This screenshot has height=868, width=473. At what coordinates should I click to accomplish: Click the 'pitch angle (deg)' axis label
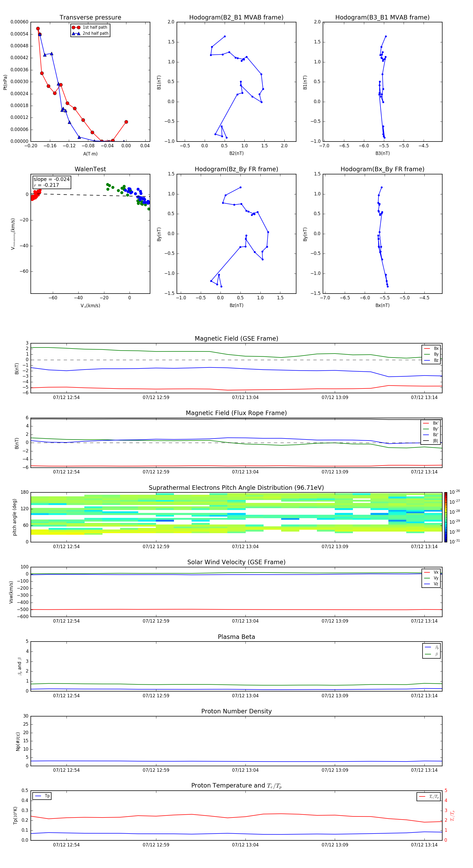[14, 517]
